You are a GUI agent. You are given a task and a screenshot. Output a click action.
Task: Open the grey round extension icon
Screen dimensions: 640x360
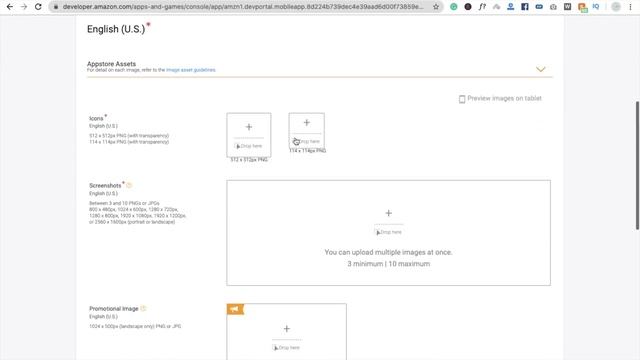553,7
